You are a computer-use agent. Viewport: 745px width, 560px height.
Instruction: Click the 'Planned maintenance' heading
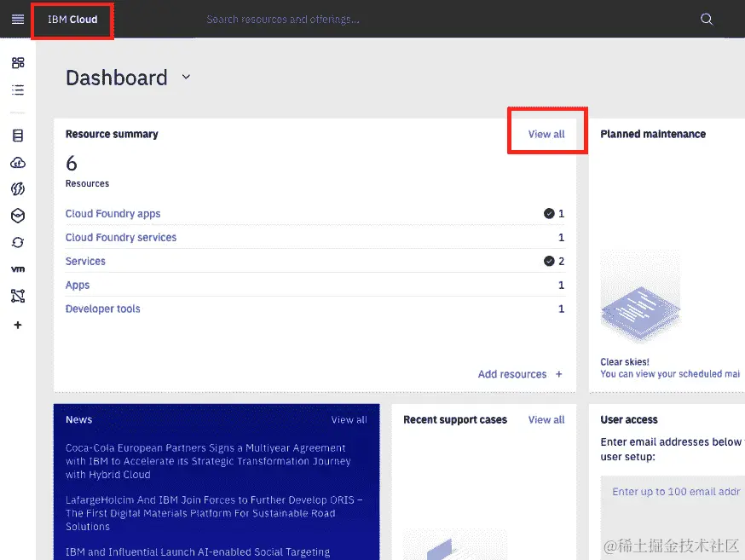point(653,135)
